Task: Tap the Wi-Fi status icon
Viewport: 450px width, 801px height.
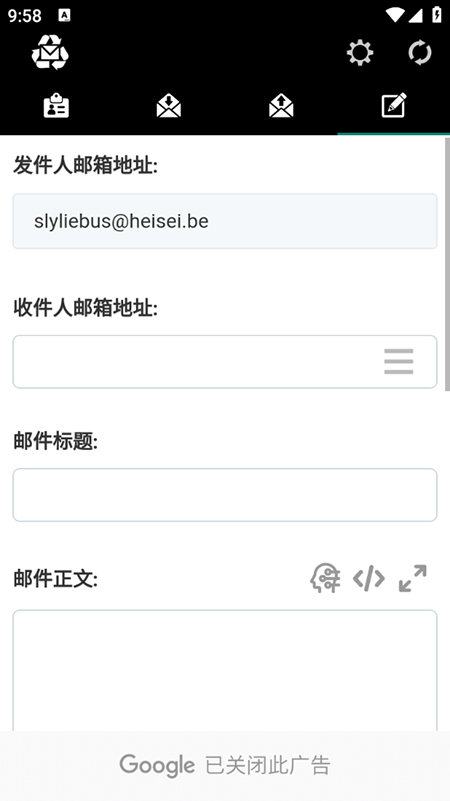Action: pyautogui.click(x=395, y=15)
